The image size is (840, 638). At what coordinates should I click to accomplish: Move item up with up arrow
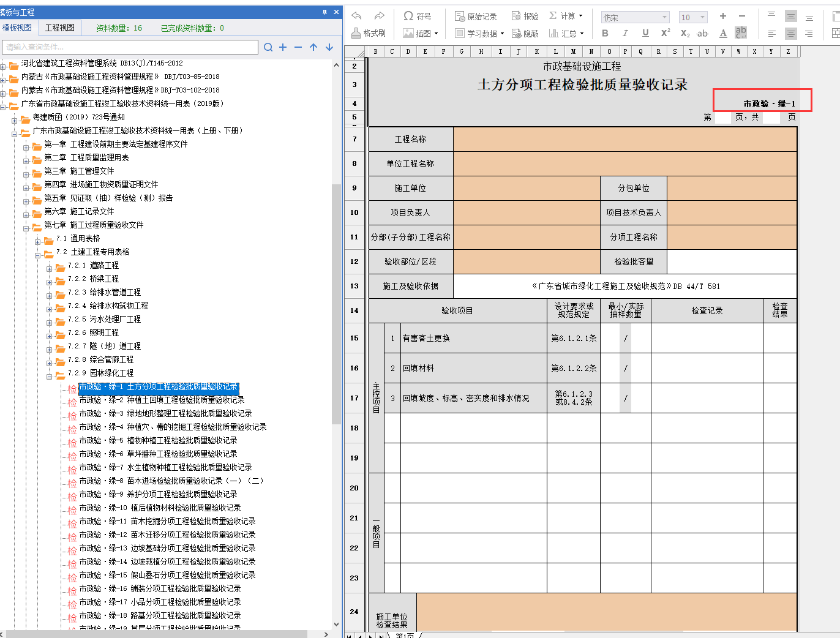(313, 47)
